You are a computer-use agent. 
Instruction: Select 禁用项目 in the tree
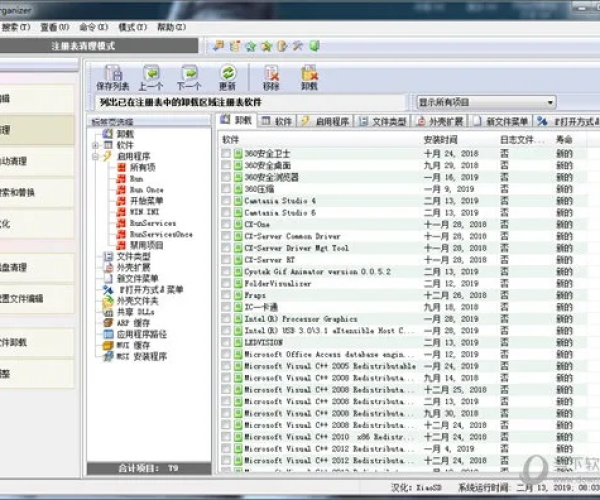pyautogui.click(x=146, y=245)
